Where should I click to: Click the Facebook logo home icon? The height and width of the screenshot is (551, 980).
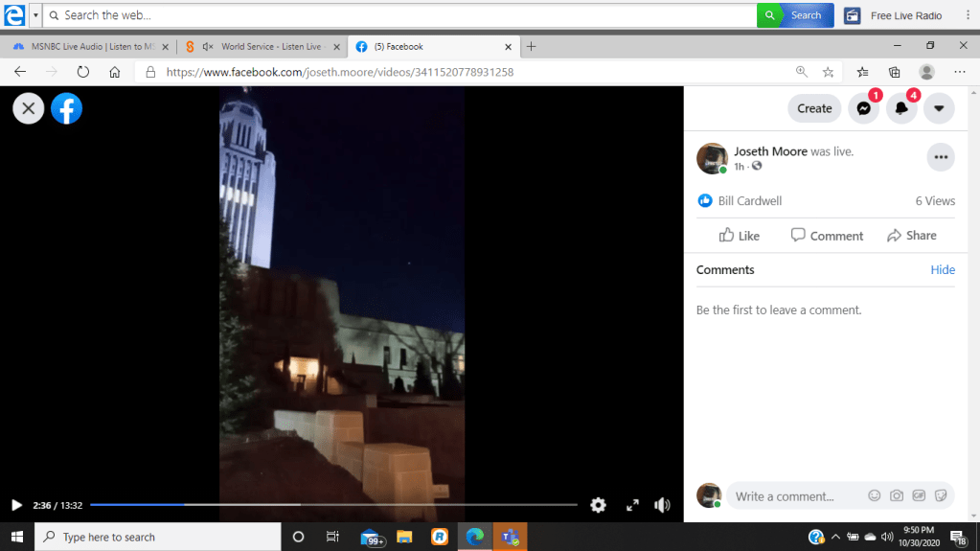[x=66, y=108]
